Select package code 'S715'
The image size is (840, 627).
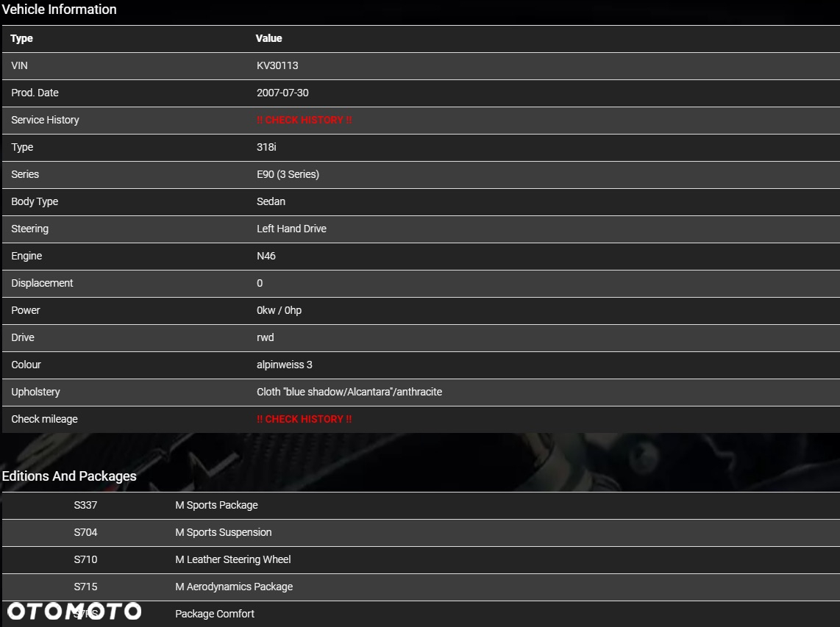coord(86,587)
